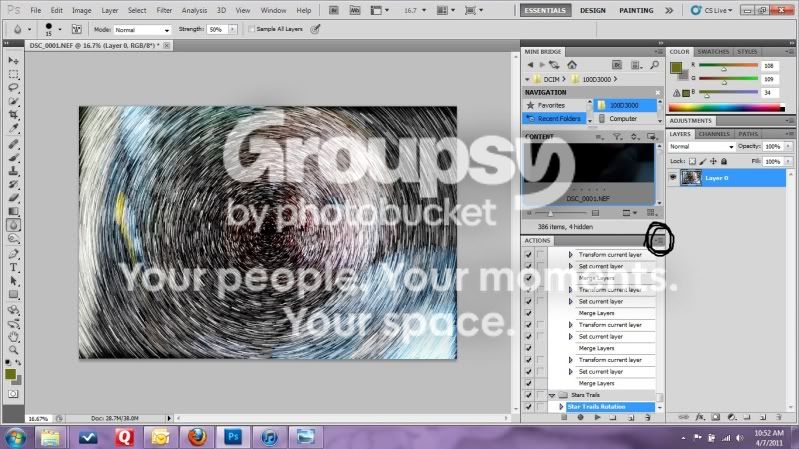This screenshot has width=799, height=449.
Task: Toggle lock transparent pixels
Action: [692, 161]
